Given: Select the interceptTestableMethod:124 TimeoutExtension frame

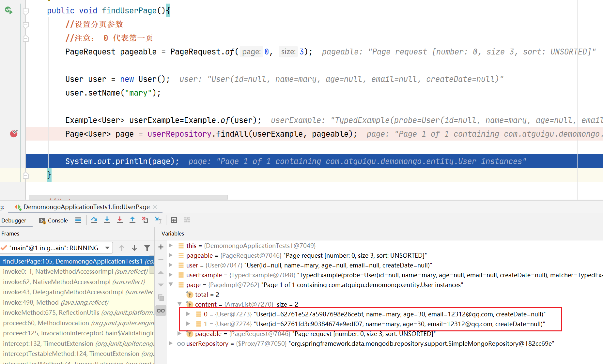Looking at the screenshot, I should click(77, 354).
